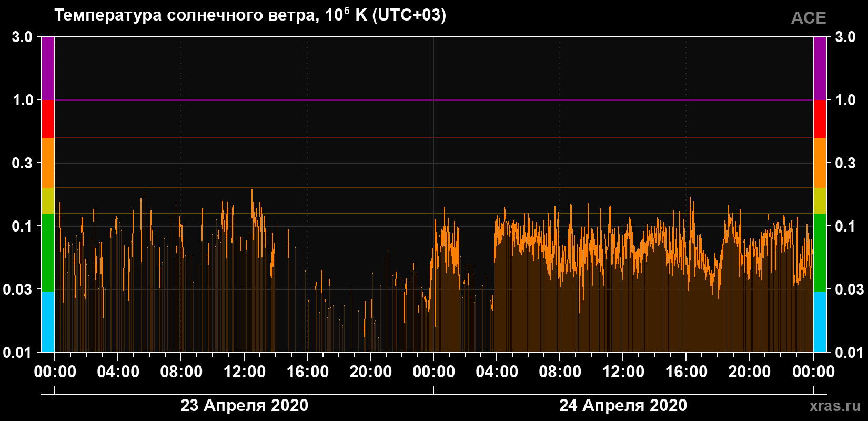Select the 08:00 time label for 24 Апреля
The image size is (868, 421).
click(x=560, y=372)
